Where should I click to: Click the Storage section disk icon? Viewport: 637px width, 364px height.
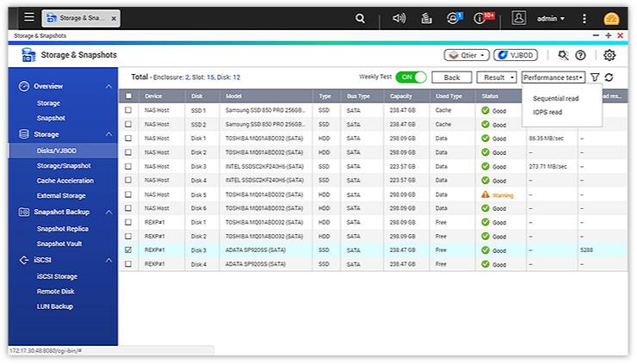pyautogui.click(x=24, y=134)
